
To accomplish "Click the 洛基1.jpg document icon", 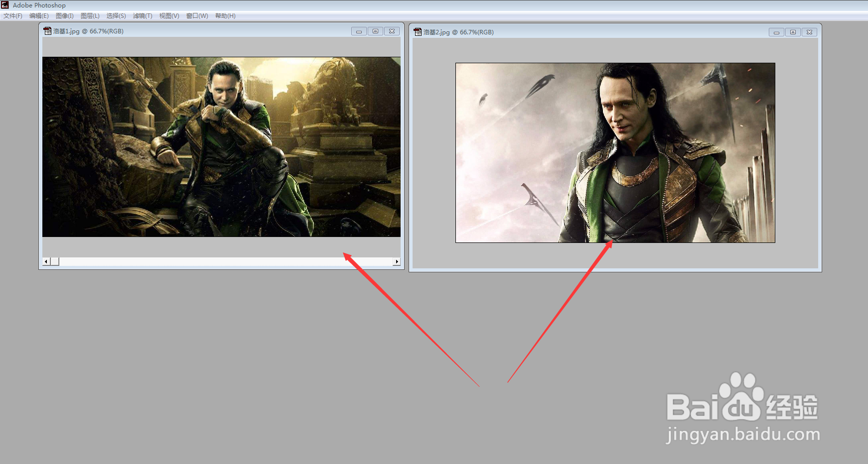I will tap(47, 31).
